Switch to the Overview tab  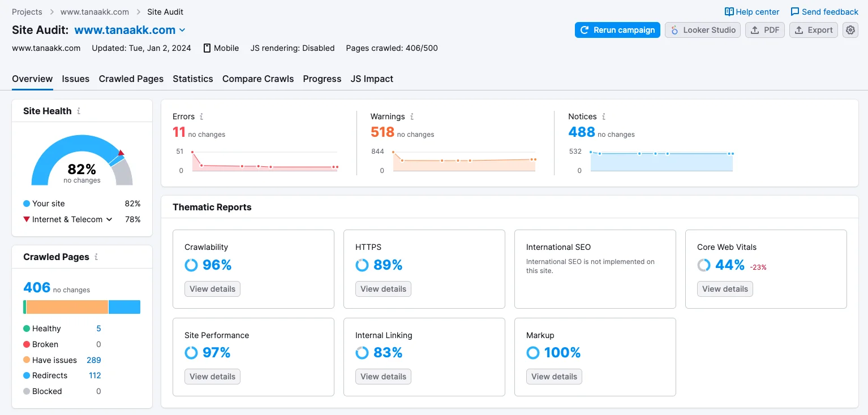(32, 79)
